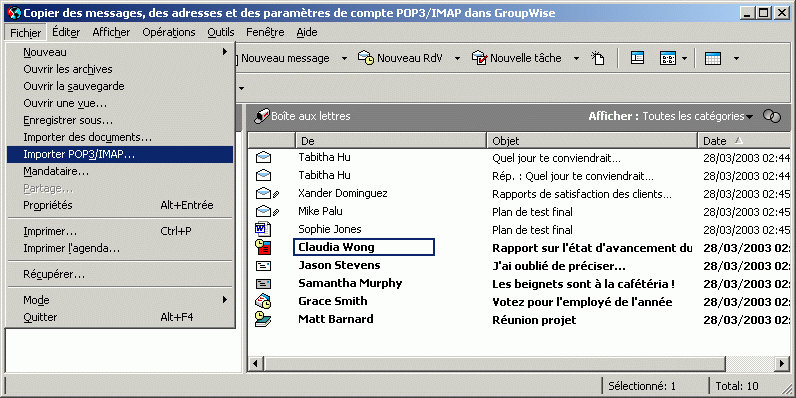Click horizontal scrollbar right arrow
Viewport: 796px width, 398px height.
tap(782, 363)
